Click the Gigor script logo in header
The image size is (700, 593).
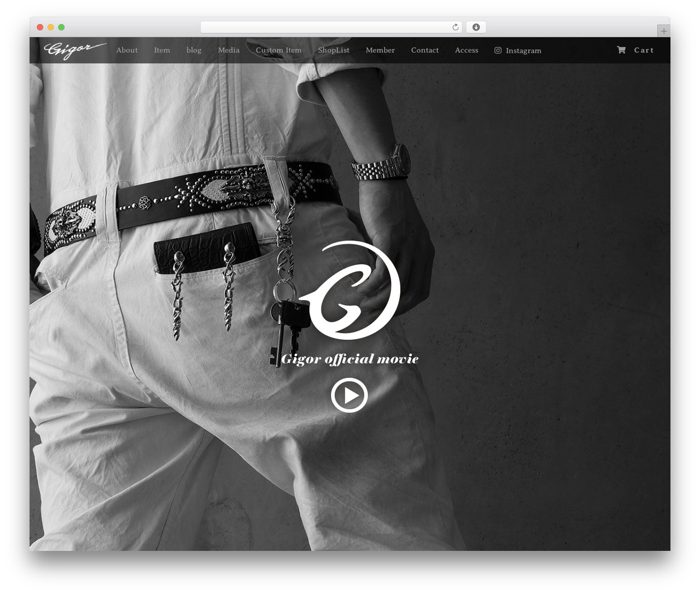(x=75, y=50)
